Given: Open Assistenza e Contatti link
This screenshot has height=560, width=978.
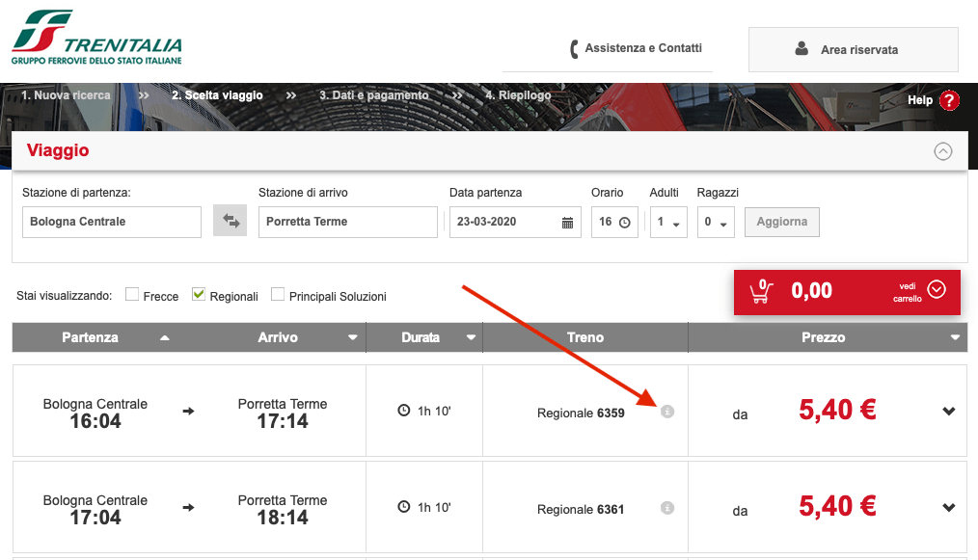Looking at the screenshot, I should pos(643,48).
